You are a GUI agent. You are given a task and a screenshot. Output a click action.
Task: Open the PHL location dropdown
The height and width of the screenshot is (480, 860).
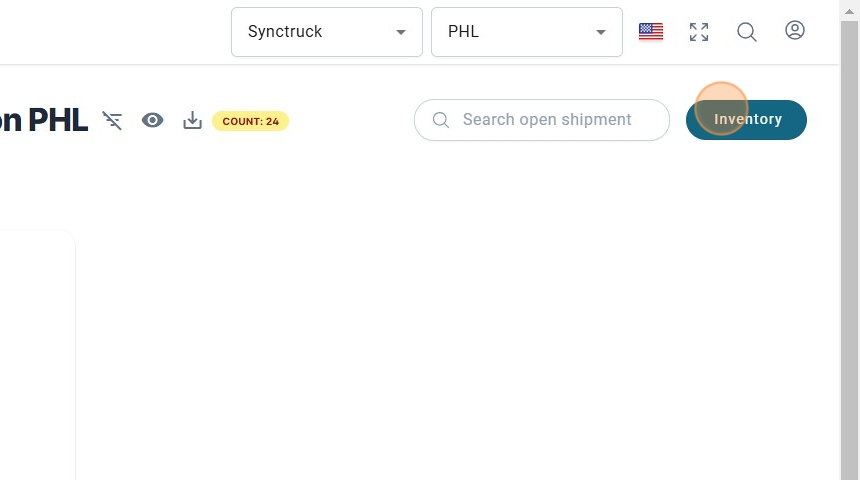(x=526, y=32)
